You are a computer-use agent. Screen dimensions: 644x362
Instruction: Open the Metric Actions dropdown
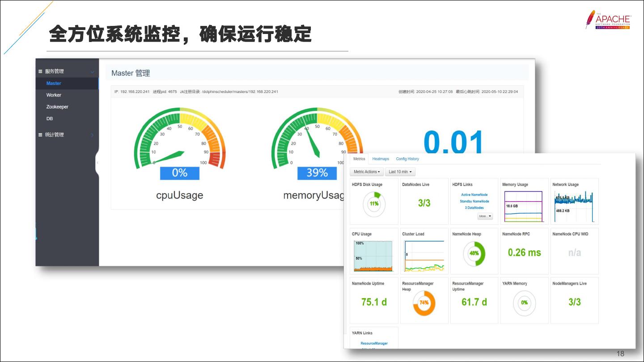point(367,172)
